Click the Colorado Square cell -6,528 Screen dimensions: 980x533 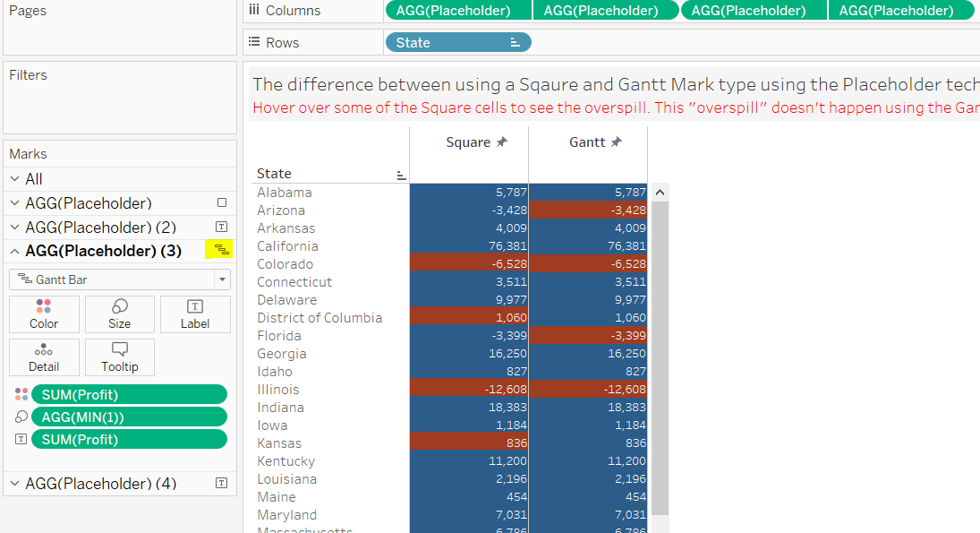click(x=469, y=264)
